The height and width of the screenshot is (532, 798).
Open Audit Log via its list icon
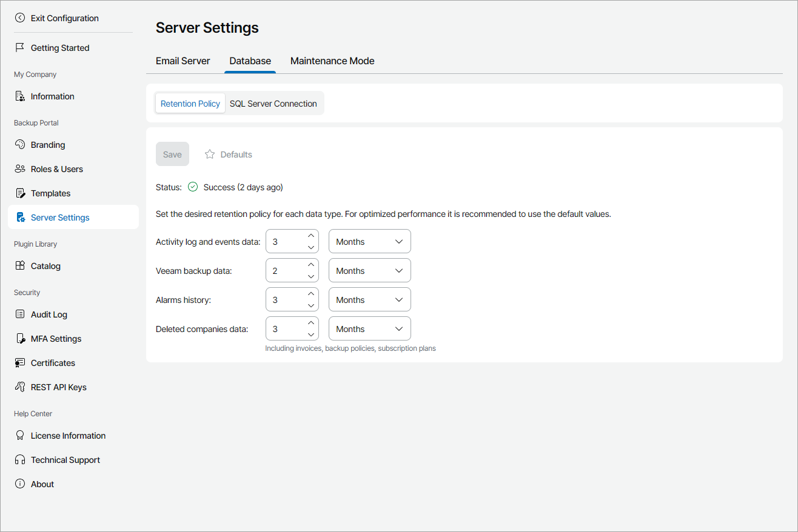click(20, 314)
